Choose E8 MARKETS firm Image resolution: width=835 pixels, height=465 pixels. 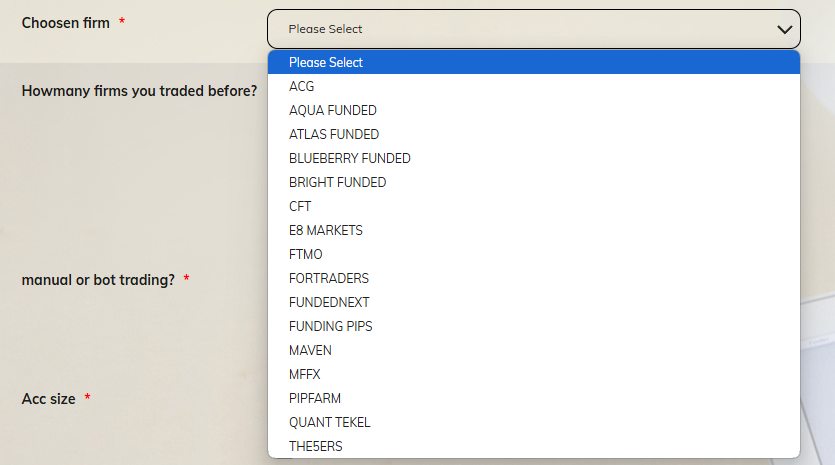534,230
